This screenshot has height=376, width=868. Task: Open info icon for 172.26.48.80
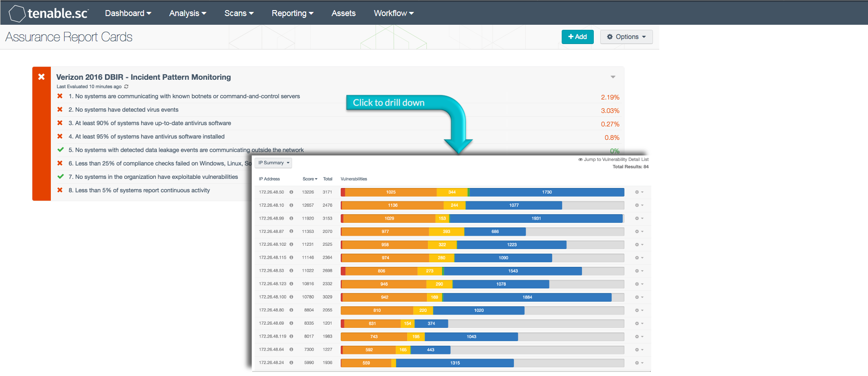pyautogui.click(x=291, y=310)
